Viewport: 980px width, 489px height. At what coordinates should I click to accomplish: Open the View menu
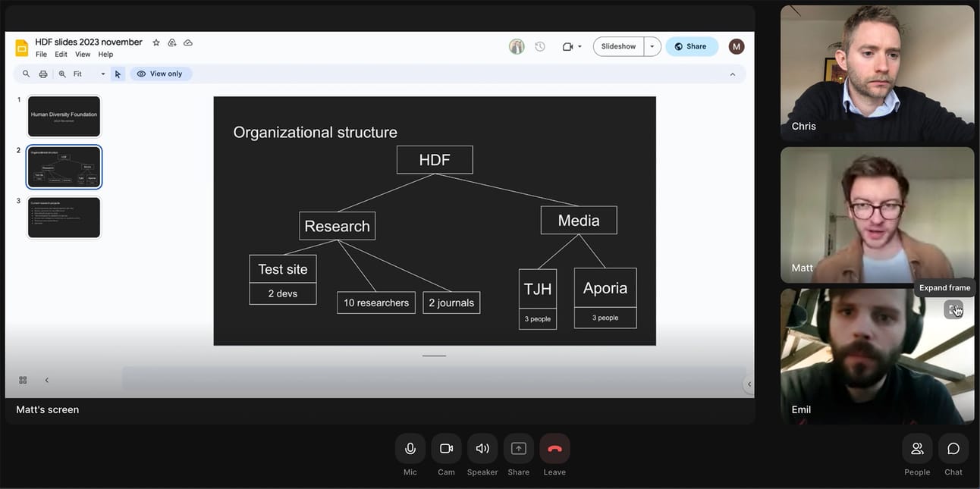(83, 55)
